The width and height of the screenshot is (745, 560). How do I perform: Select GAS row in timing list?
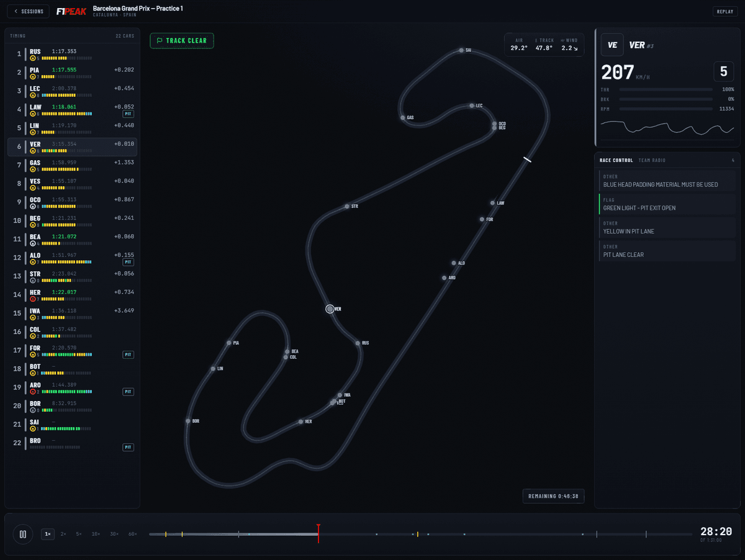click(x=72, y=166)
